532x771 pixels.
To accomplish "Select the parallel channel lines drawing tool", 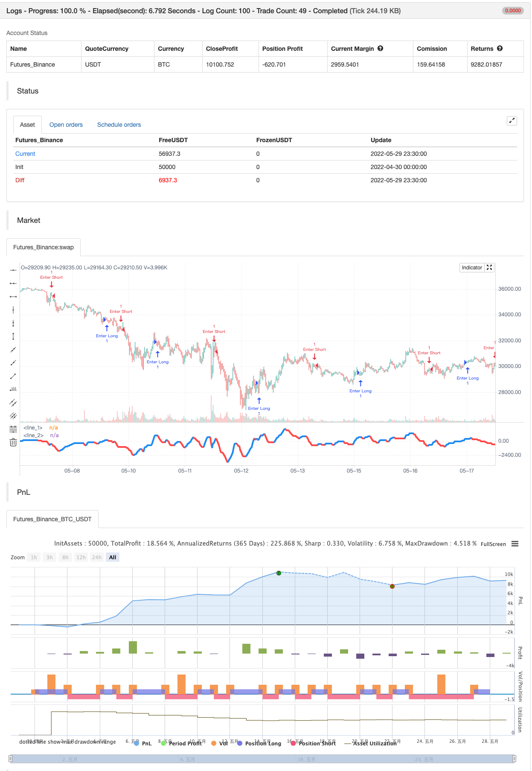I will click(13, 403).
